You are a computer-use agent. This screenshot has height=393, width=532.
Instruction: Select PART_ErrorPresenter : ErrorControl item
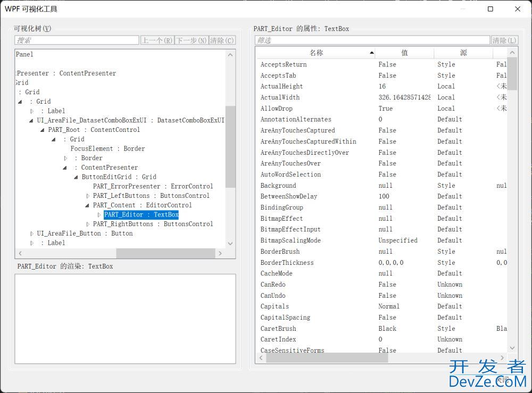[153, 186]
